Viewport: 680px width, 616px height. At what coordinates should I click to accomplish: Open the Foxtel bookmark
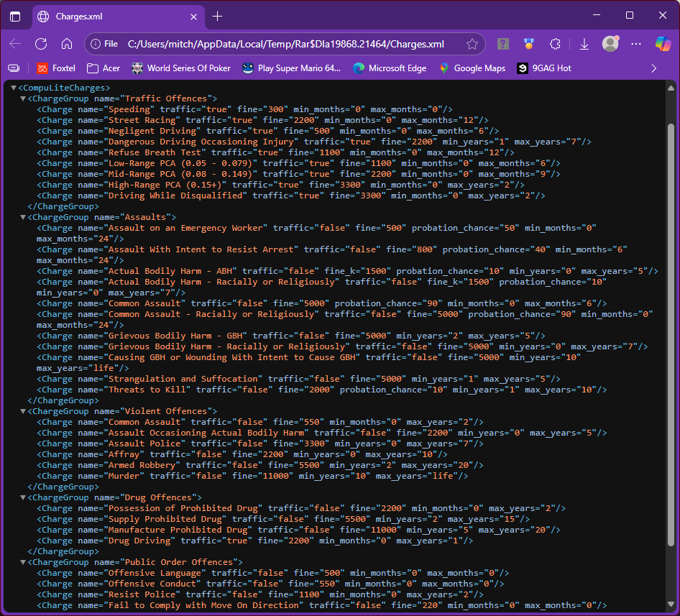click(56, 68)
